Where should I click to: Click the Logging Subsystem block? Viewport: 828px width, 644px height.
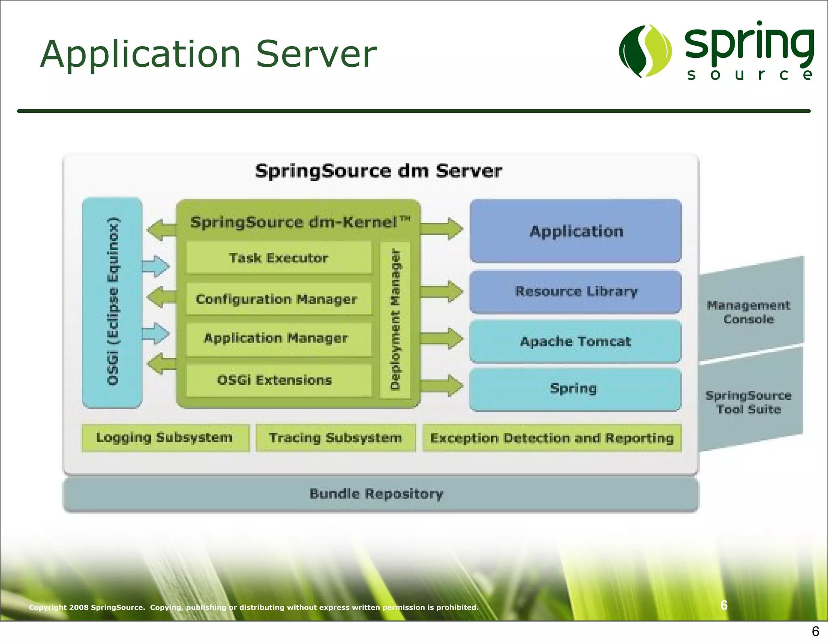click(x=165, y=438)
